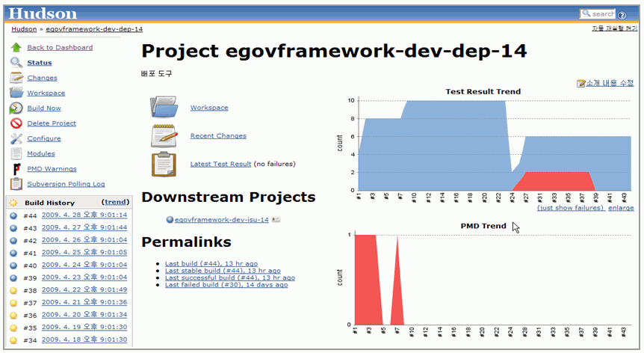The height and width of the screenshot is (353, 644).
Task: Click the Configure tools icon
Action: (x=16, y=138)
